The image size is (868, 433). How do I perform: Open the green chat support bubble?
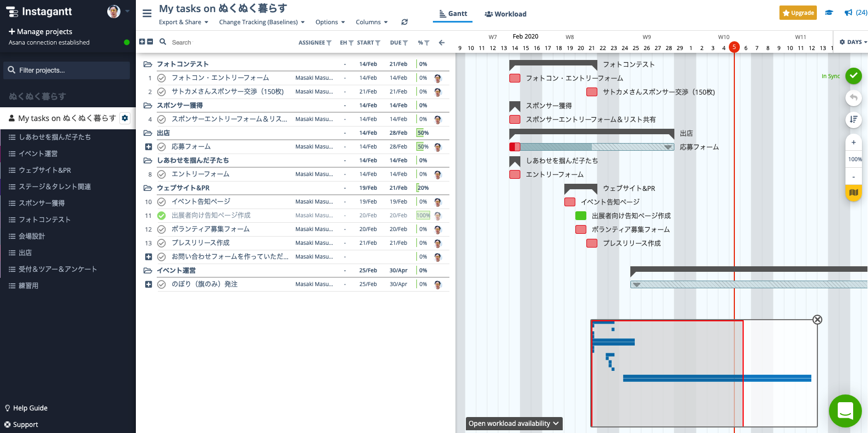point(845,410)
